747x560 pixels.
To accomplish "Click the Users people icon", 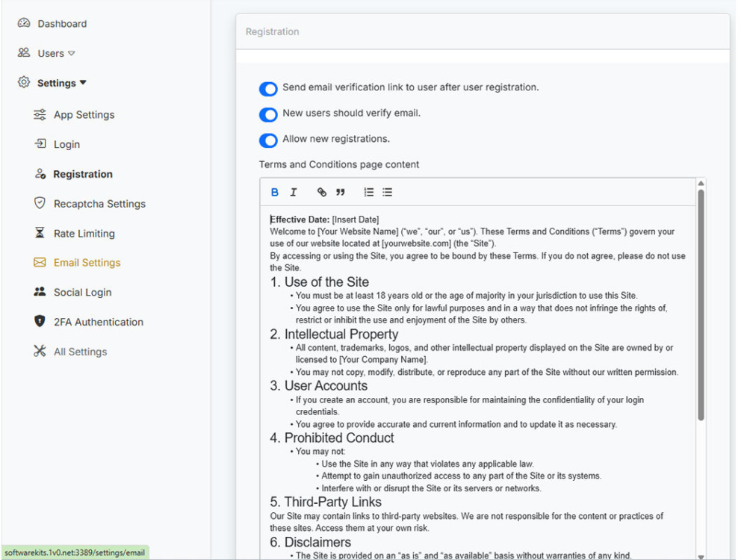I will [x=24, y=52].
